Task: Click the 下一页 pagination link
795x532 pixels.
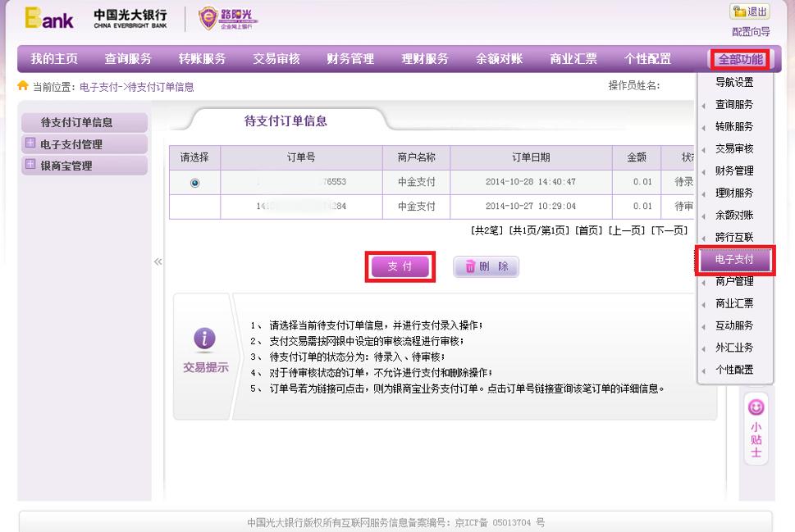Action: coord(666,230)
